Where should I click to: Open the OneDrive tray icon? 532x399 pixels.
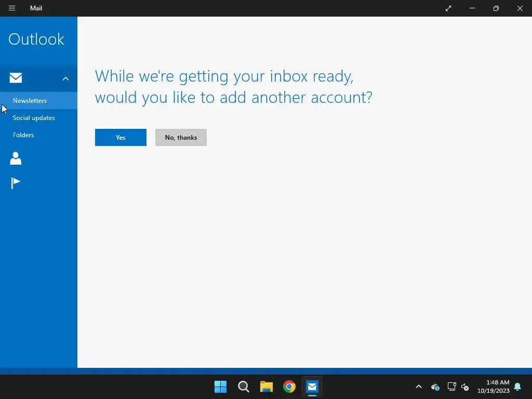pyautogui.click(x=435, y=387)
